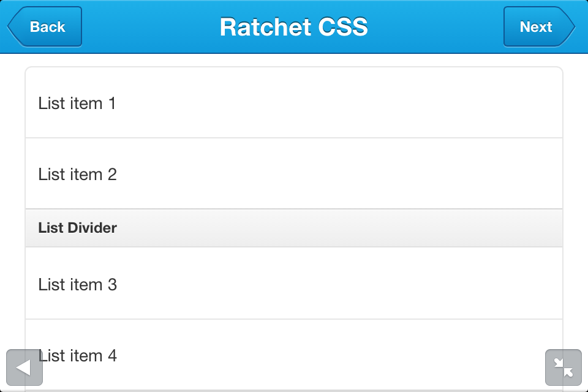Tap the Back button in header
Viewport: 588px width, 392px height.
[x=45, y=27]
